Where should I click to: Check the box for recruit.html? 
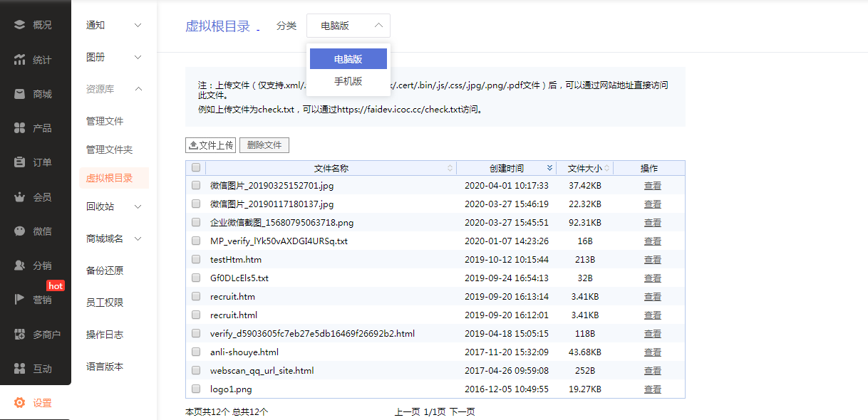[x=196, y=315]
